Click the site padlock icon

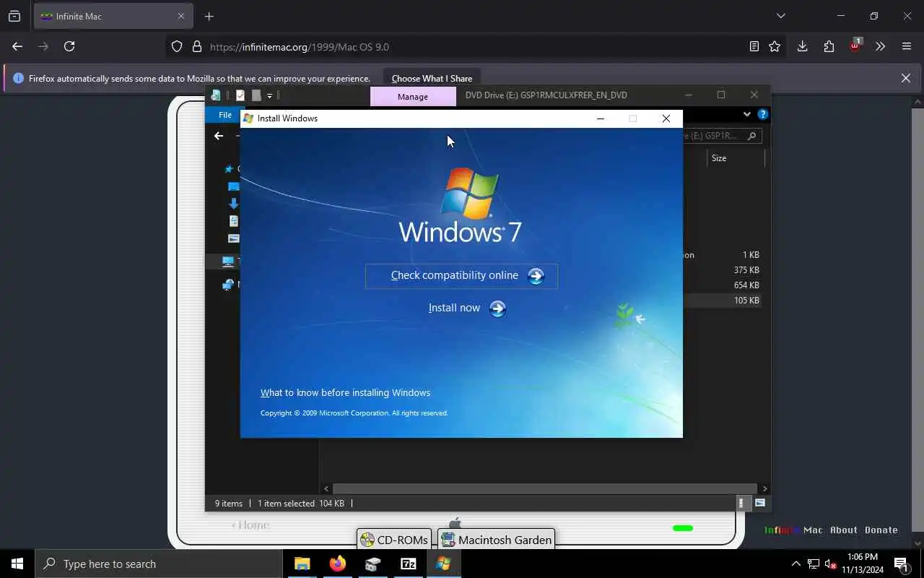pos(197,47)
